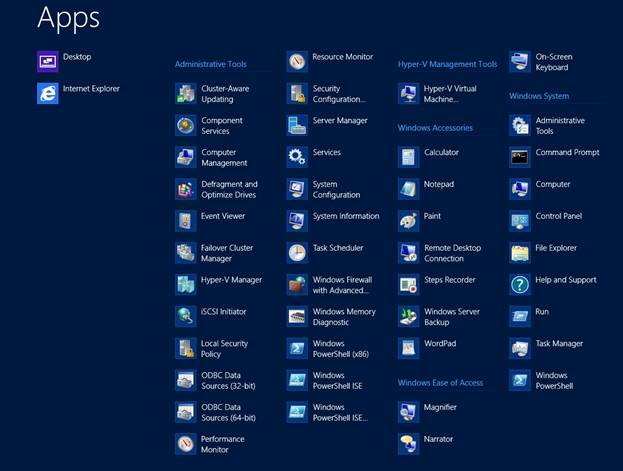Open Remote Desktop Connection icon
This screenshot has height=471, width=623.
point(408,253)
